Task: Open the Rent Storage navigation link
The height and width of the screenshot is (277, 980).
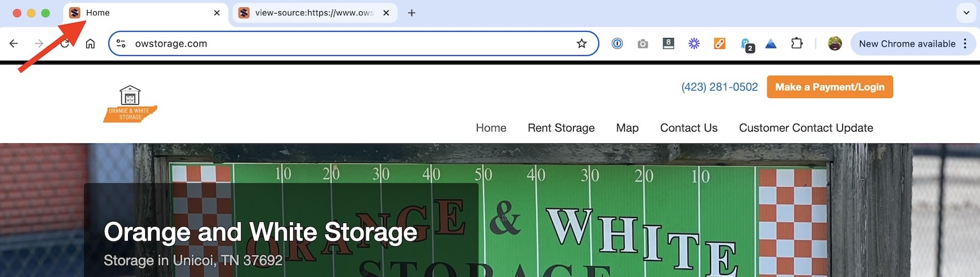Action: pyautogui.click(x=561, y=127)
